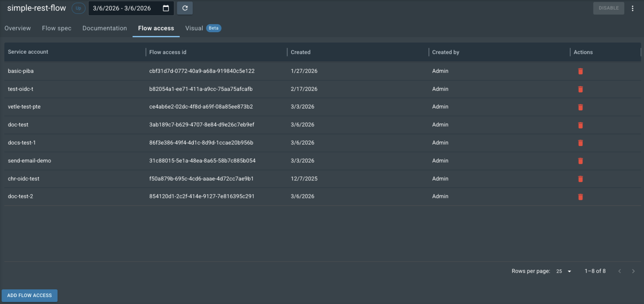Click flow access id b82054a1-ee71-411a-a9cc-75aa75afcafb
The height and width of the screenshot is (304, 644).
pyautogui.click(x=201, y=89)
